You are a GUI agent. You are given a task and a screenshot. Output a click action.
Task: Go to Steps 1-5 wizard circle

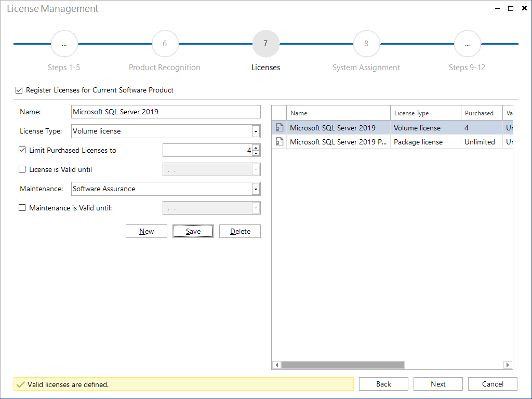point(64,44)
